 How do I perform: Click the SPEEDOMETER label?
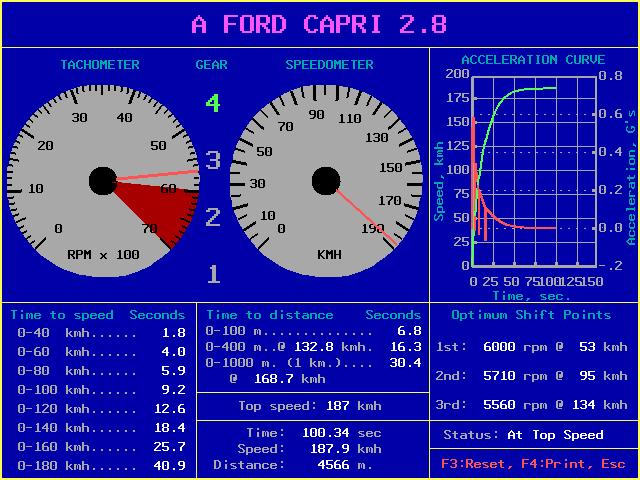tap(329, 64)
